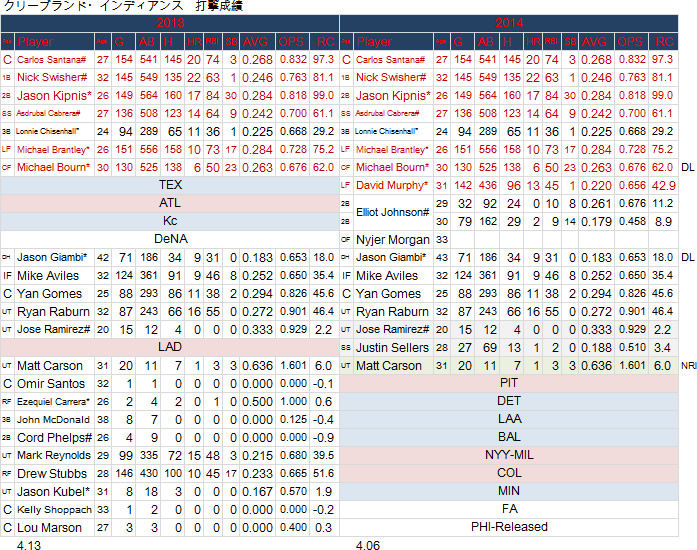The width and height of the screenshot is (697, 550).
Task: Click the Mark Reynolds player name
Action: point(53,455)
